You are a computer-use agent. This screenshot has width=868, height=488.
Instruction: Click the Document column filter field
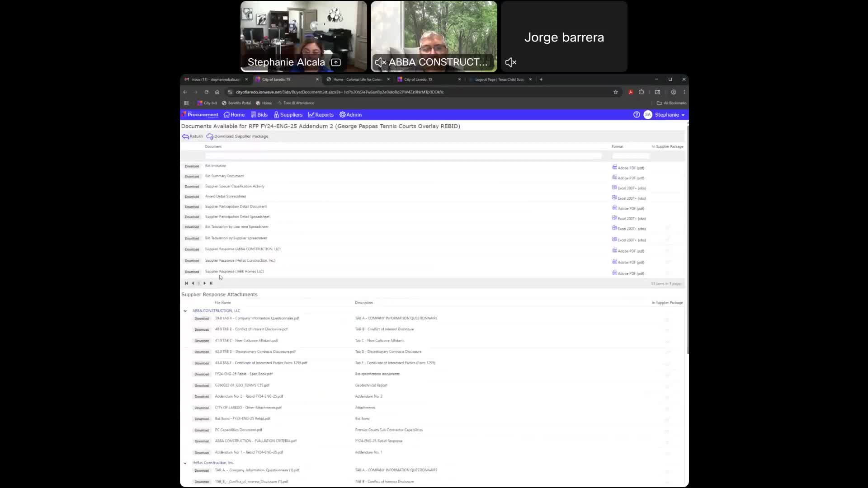[x=403, y=156]
